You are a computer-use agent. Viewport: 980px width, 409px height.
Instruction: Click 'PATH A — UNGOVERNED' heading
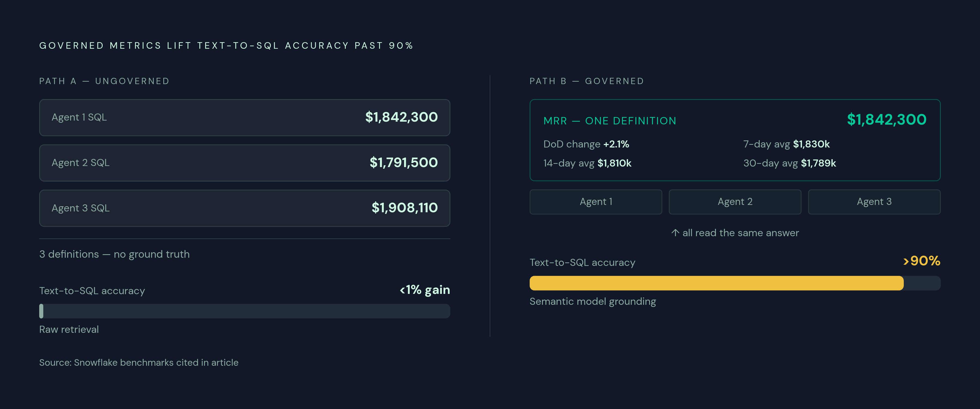(x=104, y=81)
